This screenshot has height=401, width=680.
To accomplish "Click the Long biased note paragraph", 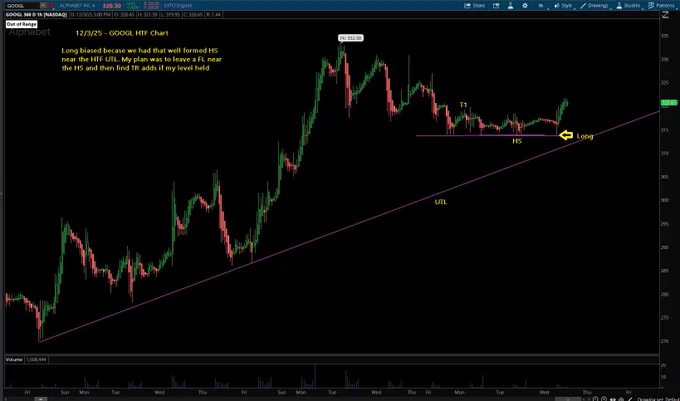I will point(141,59).
